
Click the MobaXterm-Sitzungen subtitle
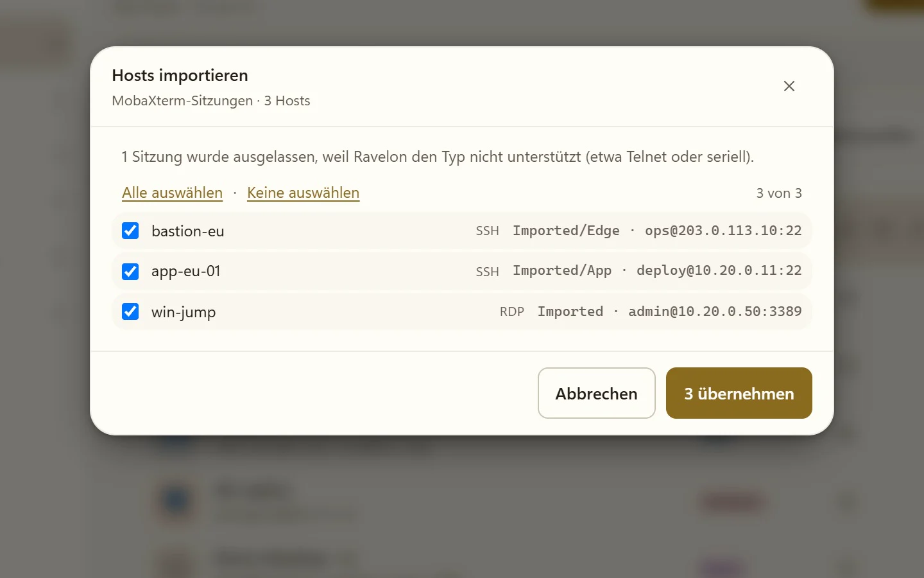(x=211, y=101)
